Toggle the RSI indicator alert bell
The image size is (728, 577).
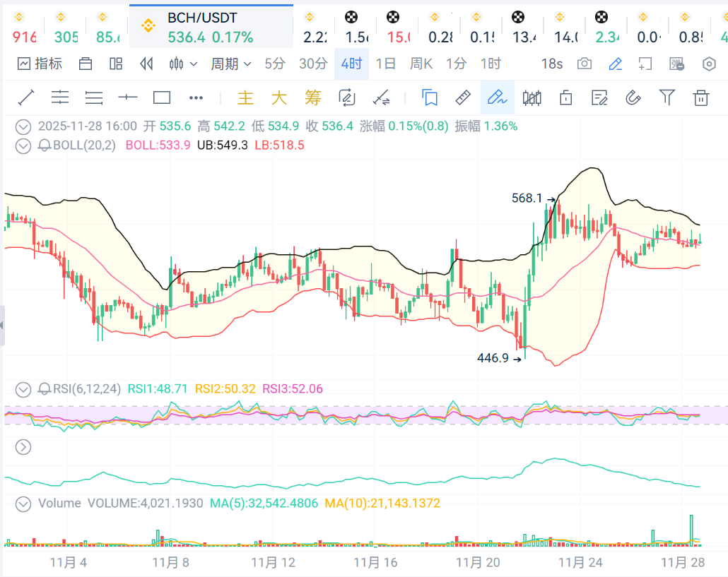(x=44, y=389)
